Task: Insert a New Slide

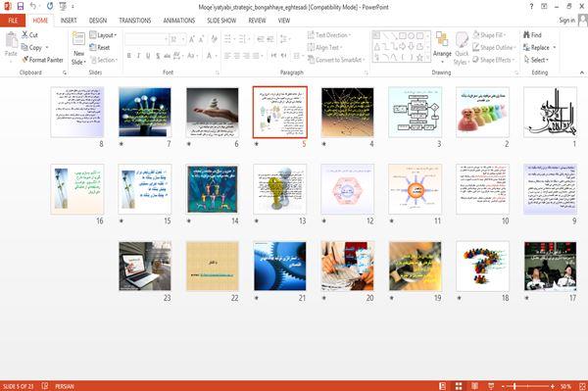Action: [78, 49]
